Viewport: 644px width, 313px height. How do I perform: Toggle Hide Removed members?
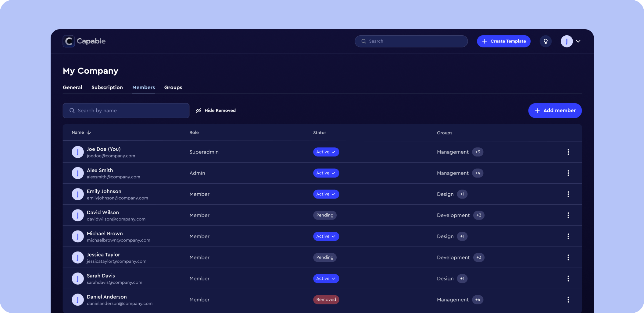(216, 111)
